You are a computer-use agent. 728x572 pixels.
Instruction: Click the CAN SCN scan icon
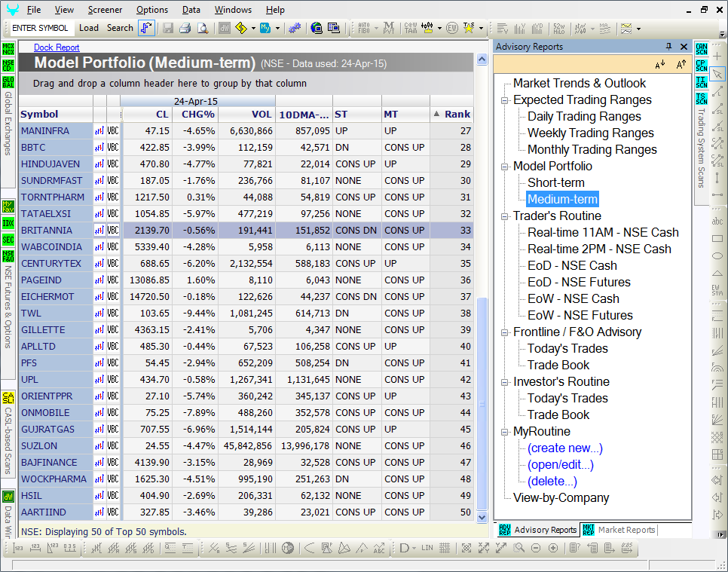tap(702, 49)
